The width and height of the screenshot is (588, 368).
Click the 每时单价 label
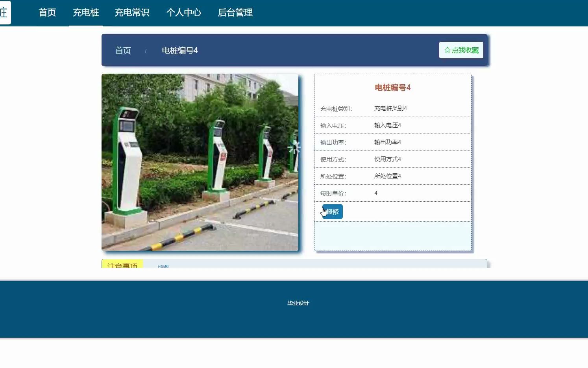[333, 193]
